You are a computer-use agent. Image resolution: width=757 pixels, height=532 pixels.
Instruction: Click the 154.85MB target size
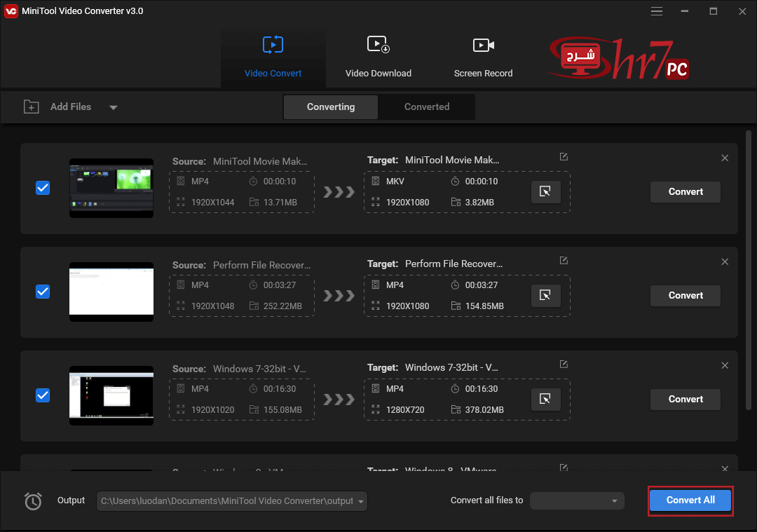click(484, 306)
